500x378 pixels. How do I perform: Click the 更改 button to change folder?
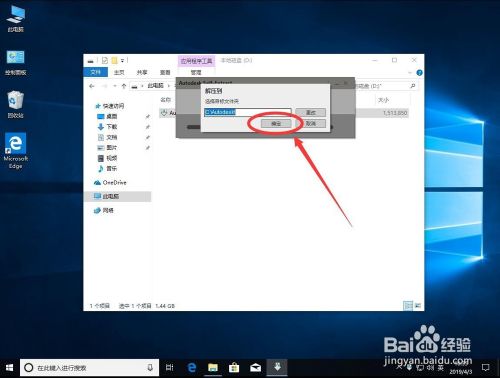[x=310, y=112]
